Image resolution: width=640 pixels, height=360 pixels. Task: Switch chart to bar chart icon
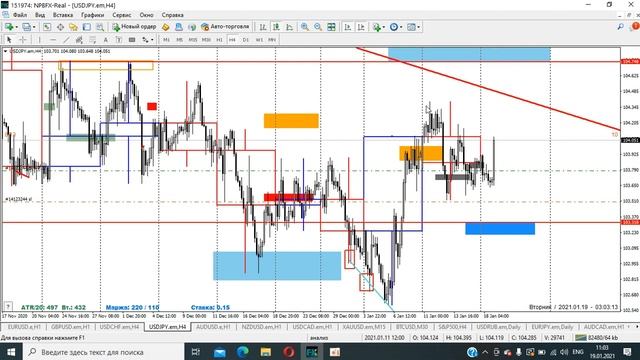(x=263, y=27)
